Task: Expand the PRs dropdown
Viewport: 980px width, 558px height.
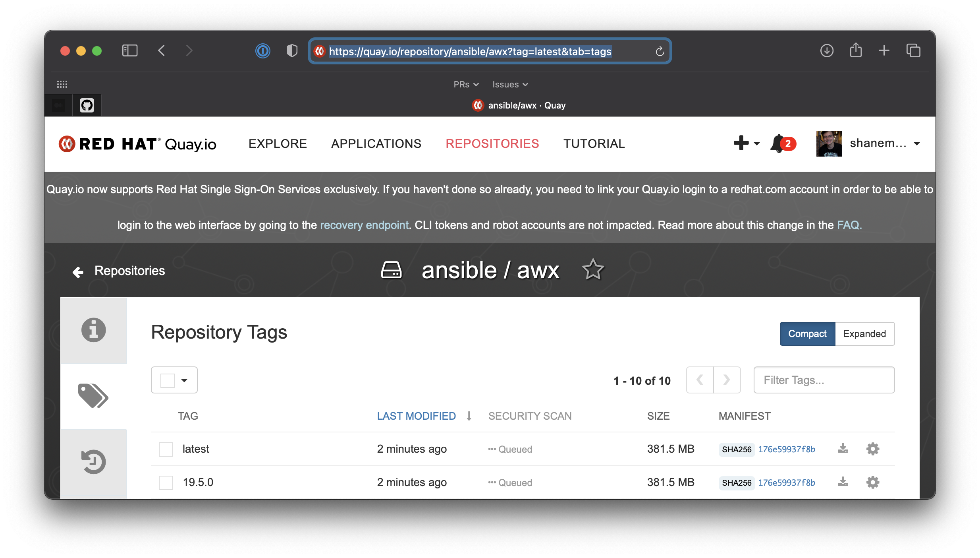Action: point(466,84)
